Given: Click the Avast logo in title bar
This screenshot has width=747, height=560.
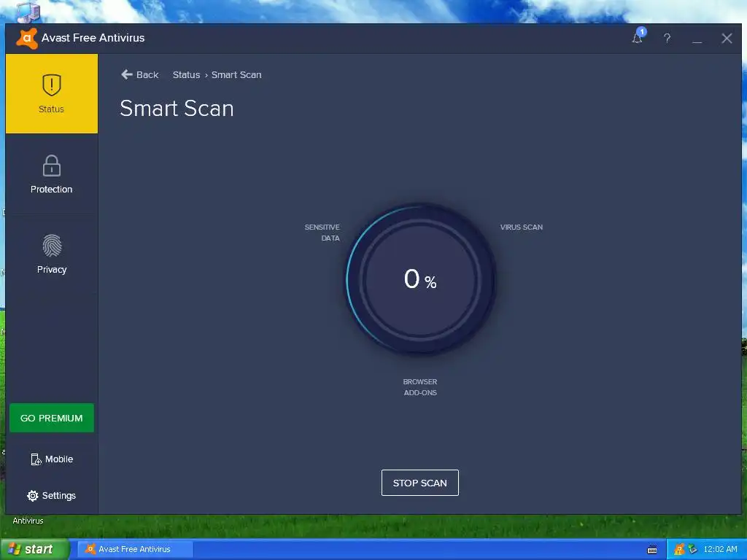Looking at the screenshot, I should pos(27,38).
